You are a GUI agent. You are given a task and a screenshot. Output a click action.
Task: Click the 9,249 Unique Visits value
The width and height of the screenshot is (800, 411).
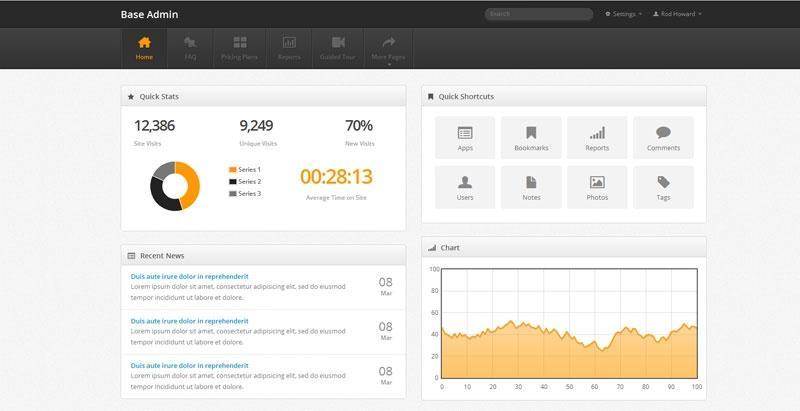point(256,126)
